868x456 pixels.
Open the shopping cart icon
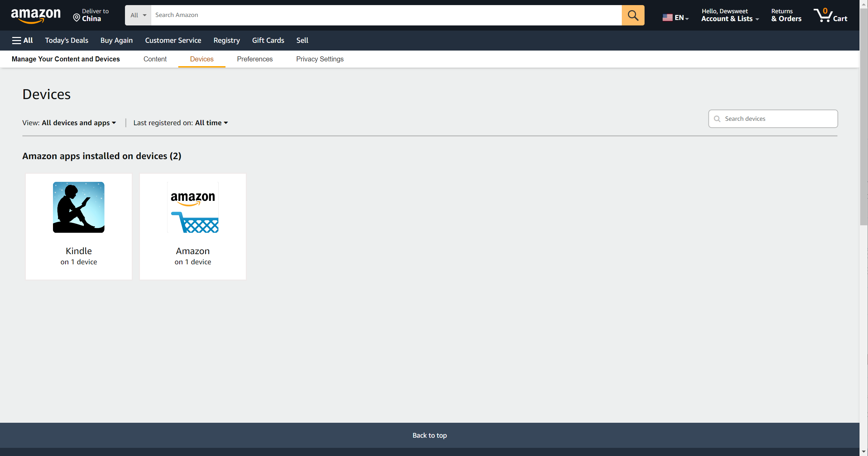(830, 15)
